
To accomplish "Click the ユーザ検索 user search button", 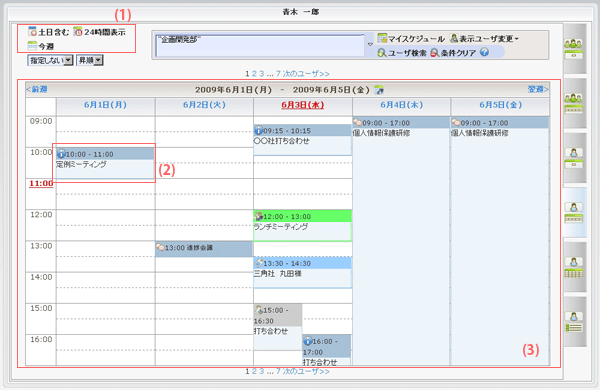I will [402, 53].
